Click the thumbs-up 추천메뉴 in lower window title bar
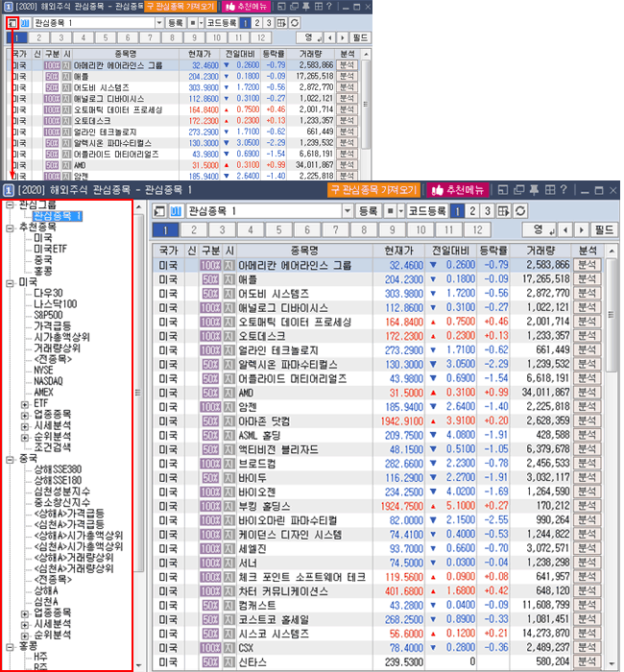The image size is (624, 672). (457, 190)
